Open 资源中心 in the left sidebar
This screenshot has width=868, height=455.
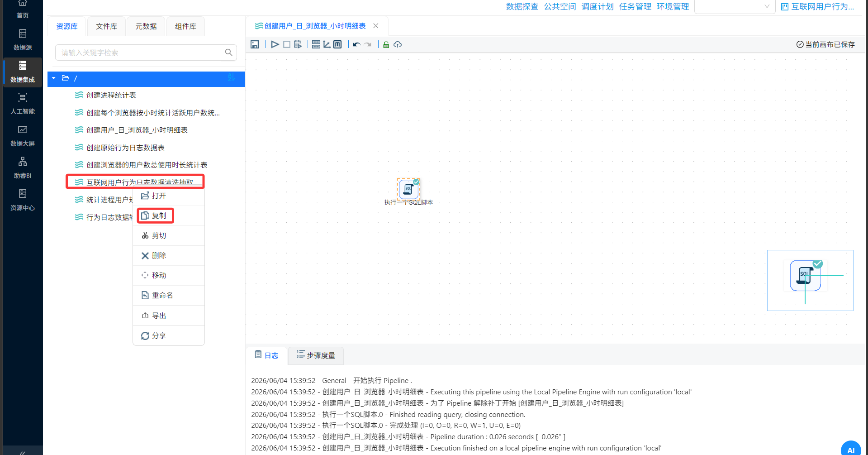(x=23, y=200)
